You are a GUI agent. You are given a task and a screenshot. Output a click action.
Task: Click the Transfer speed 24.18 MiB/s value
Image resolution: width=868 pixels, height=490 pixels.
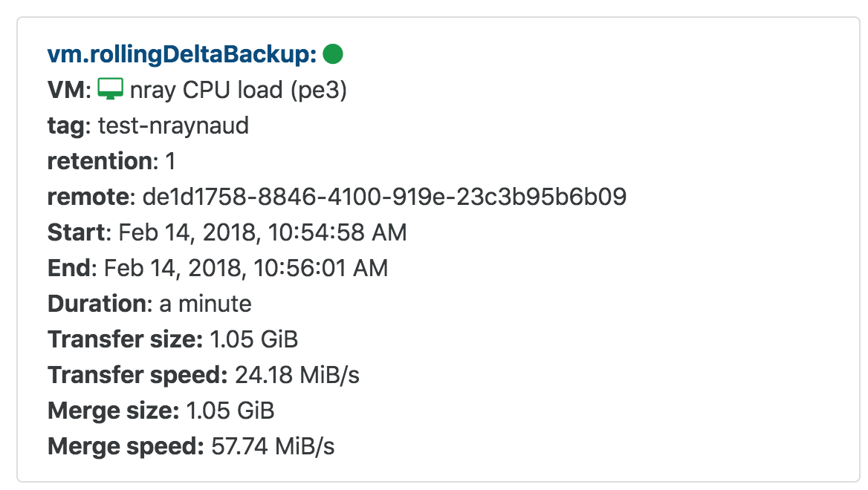[x=297, y=375]
